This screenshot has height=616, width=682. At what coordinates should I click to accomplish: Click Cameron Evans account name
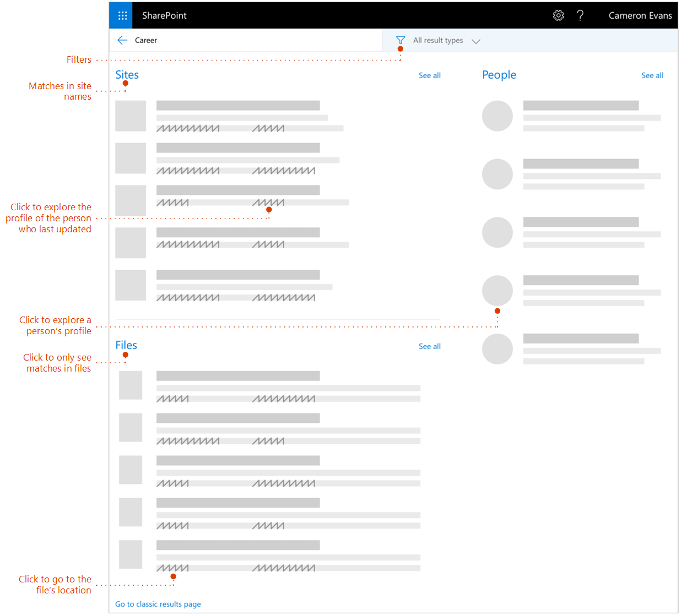point(640,15)
